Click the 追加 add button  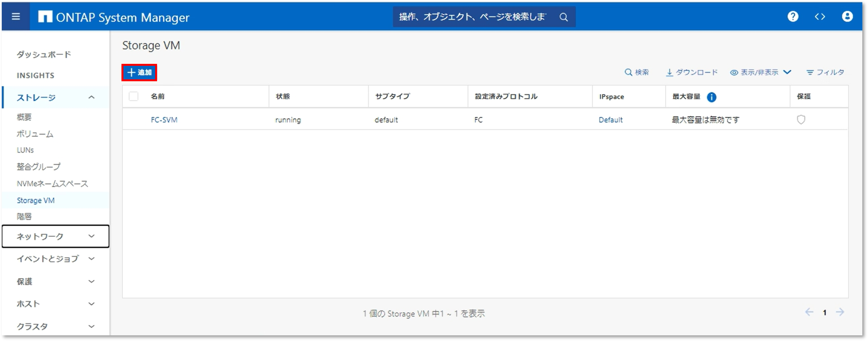139,72
